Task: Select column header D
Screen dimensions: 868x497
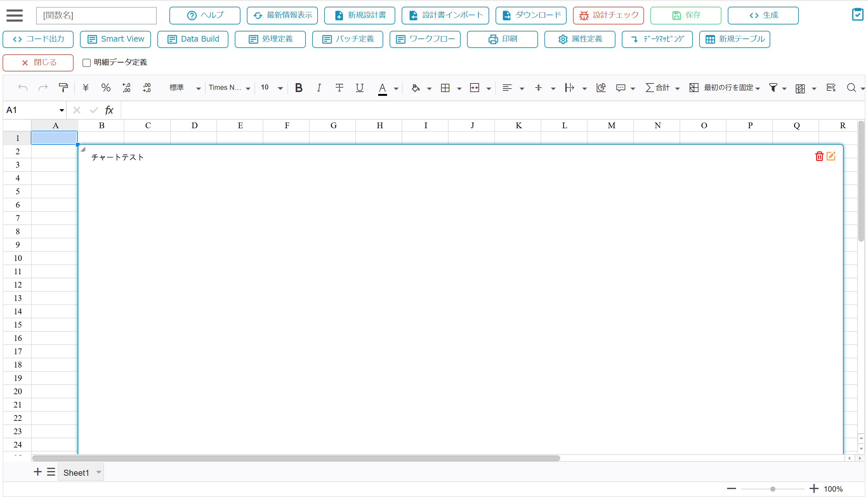Action: coord(194,125)
